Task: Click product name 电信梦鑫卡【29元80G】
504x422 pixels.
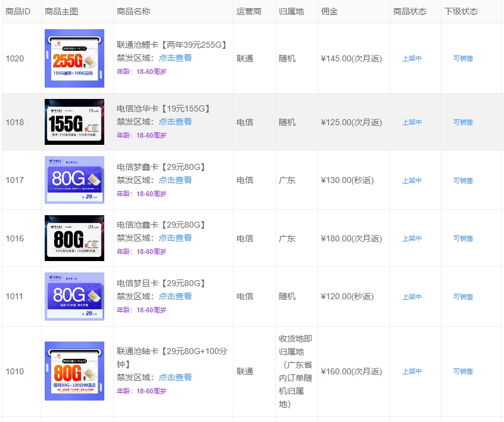Action: coord(161,167)
